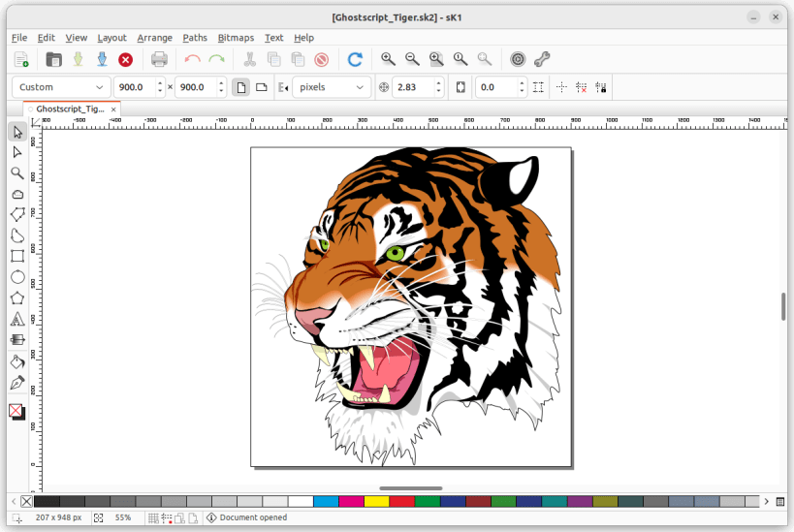Click the page width input field
Viewport: 794px width, 532px height.
point(134,87)
